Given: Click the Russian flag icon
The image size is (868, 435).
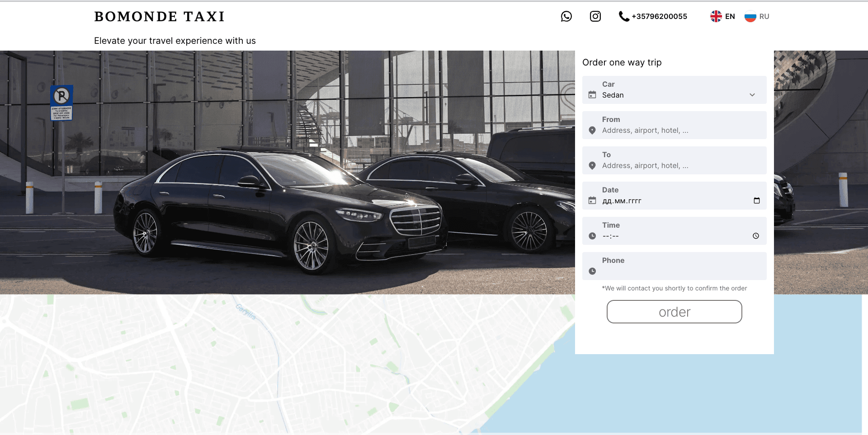Looking at the screenshot, I should (x=750, y=17).
